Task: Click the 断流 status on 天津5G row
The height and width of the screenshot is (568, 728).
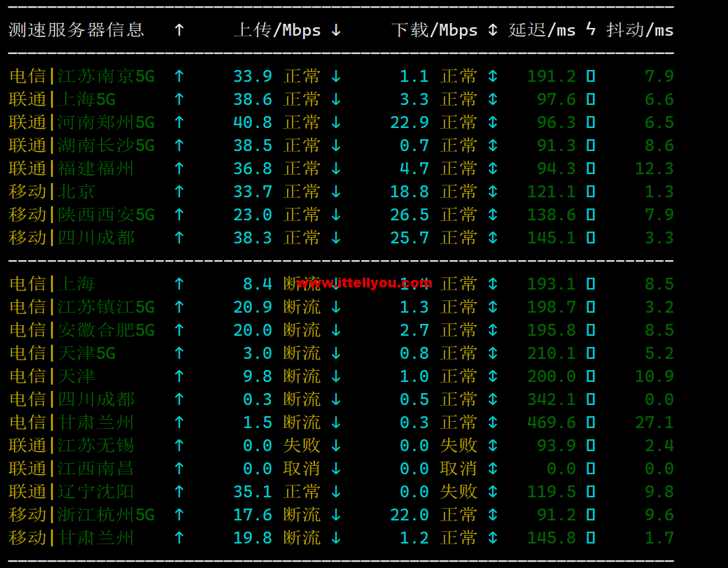Action: (x=302, y=353)
